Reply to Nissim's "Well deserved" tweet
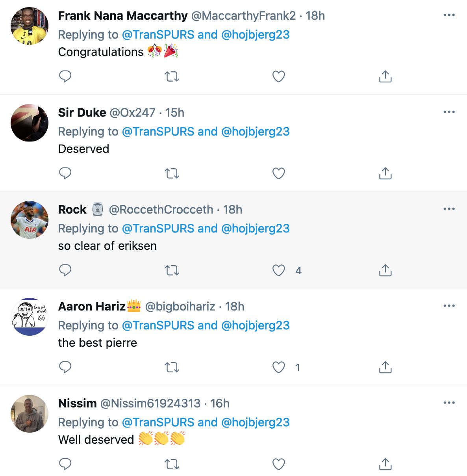Viewport: 467px width, 476px height. (65, 464)
